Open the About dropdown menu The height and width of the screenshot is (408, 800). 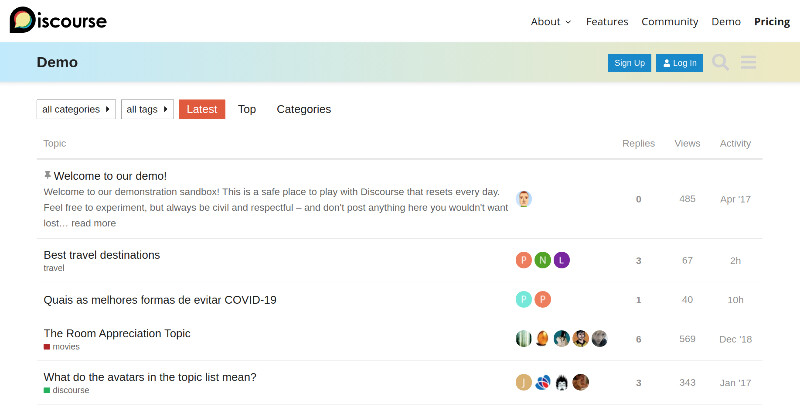coord(551,21)
